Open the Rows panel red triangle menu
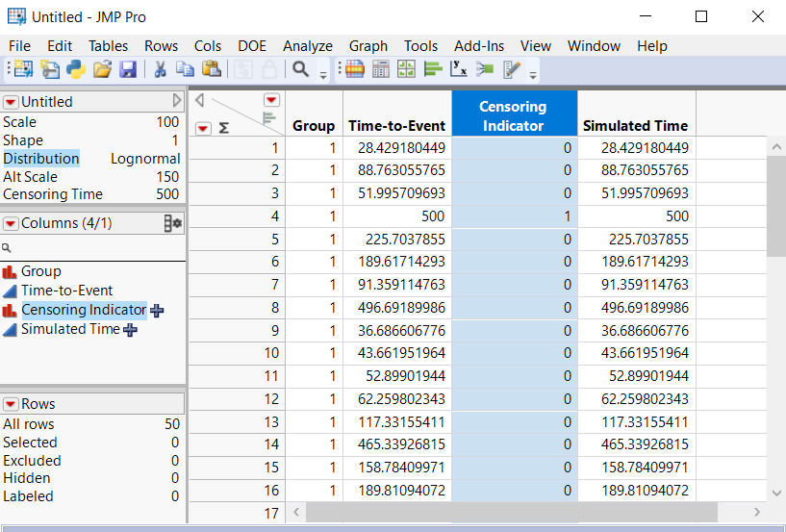Image resolution: width=786 pixels, height=532 pixels. (11, 404)
